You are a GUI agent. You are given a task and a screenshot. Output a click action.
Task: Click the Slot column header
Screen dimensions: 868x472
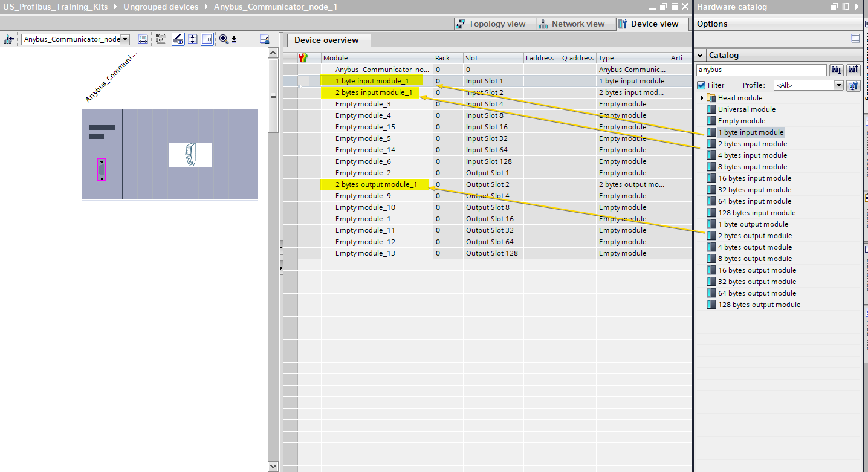click(493, 58)
